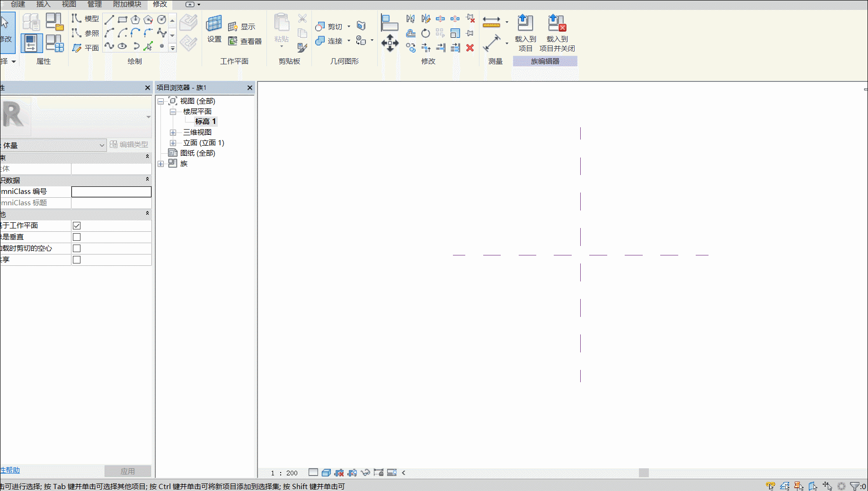
Task: Open the 管理 ribbon tab
Action: 95,4
